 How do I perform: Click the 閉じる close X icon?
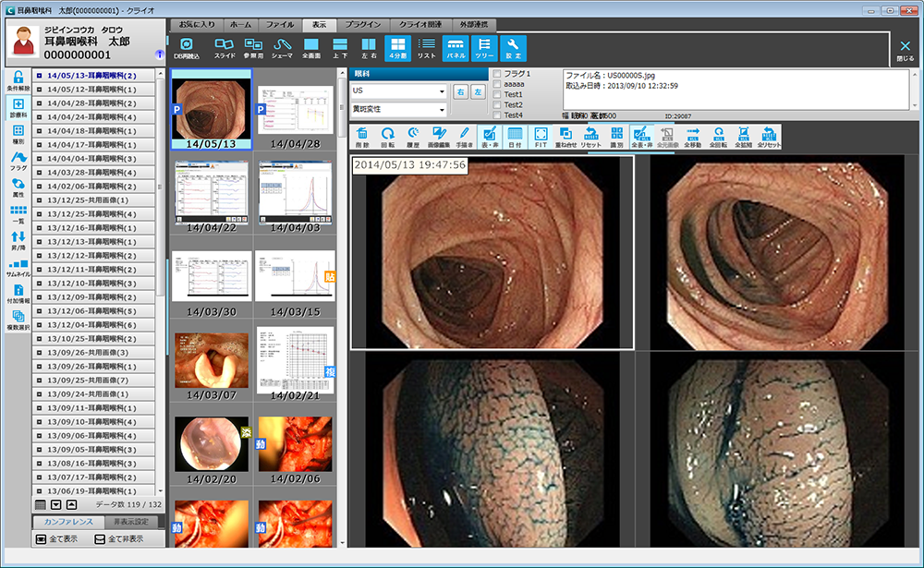tap(906, 50)
